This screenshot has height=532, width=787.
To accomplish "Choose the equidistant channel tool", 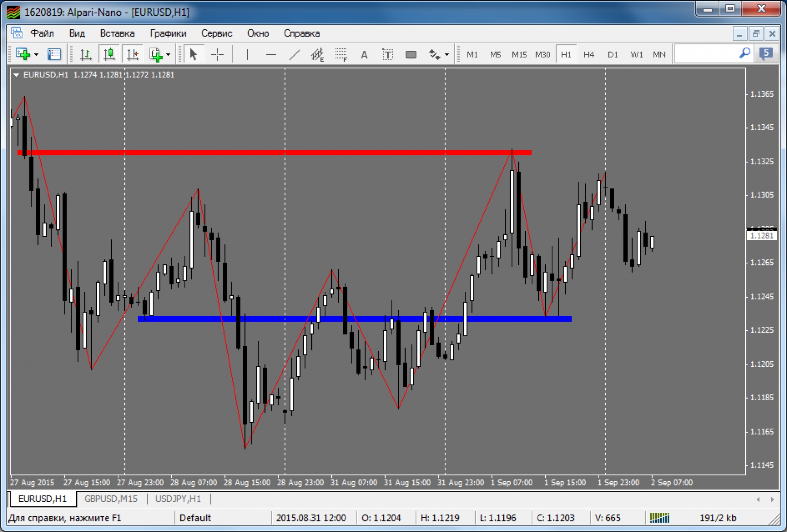I will 317,54.
